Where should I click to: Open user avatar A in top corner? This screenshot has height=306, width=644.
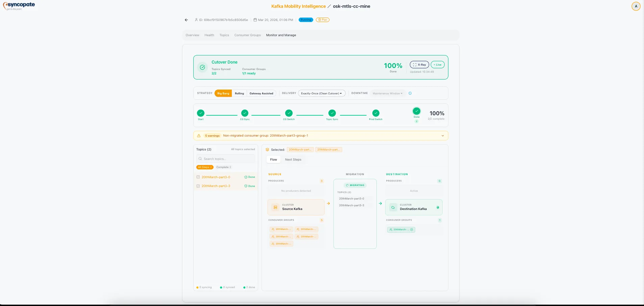click(636, 6)
